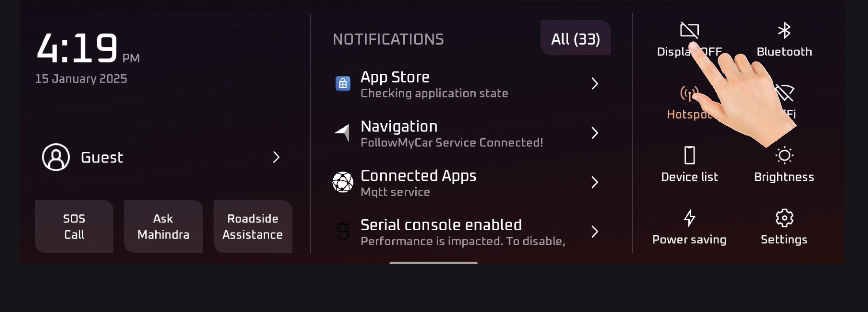Screen dimensions: 868x312
Task: Open Brightness control
Action: coord(784,155)
